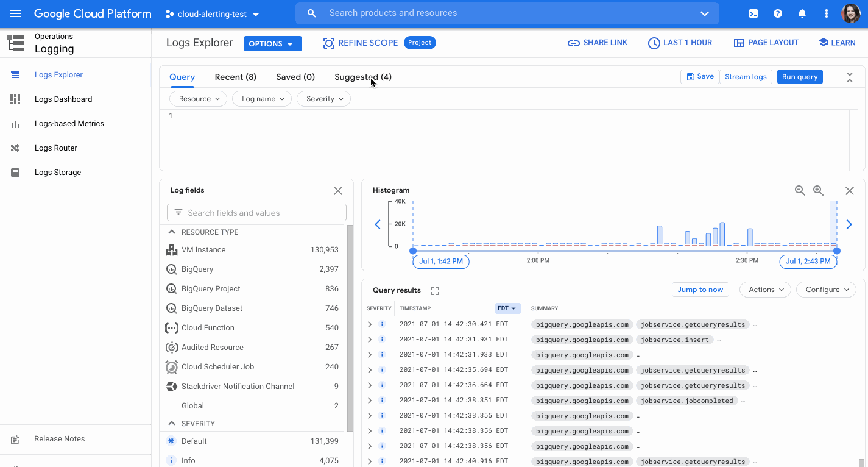Image resolution: width=868 pixels, height=467 pixels.
Task: Click the Logs Explorer sidebar icon
Action: (x=15, y=74)
